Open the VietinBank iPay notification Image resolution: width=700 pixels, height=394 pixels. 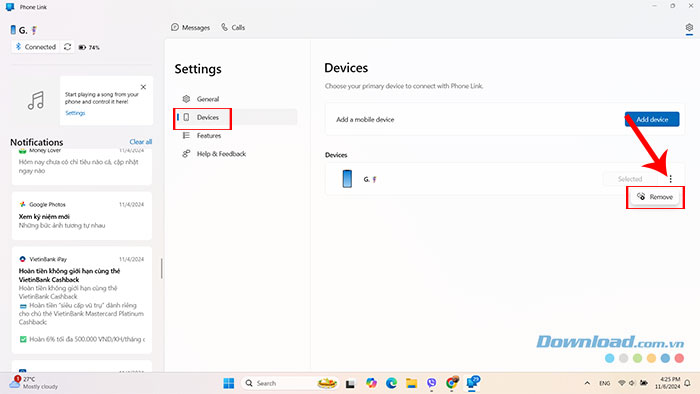pyautogui.click(x=82, y=300)
